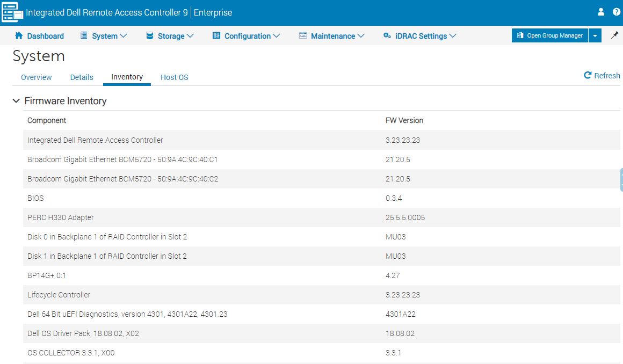Viewport: 623px width, 364px height.
Task: Pin the page using the pushpin icon
Action: (614, 35)
